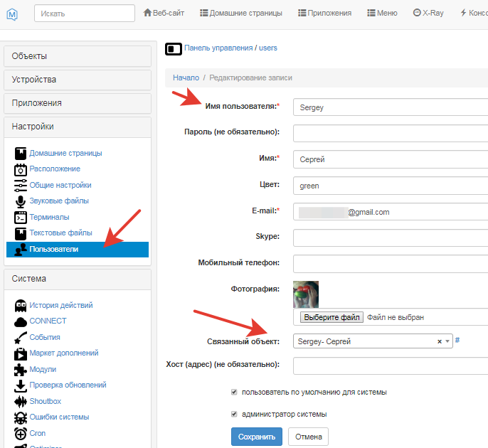Click the История действий ghost icon
Screen dimensions: 488x448
pos(20,306)
